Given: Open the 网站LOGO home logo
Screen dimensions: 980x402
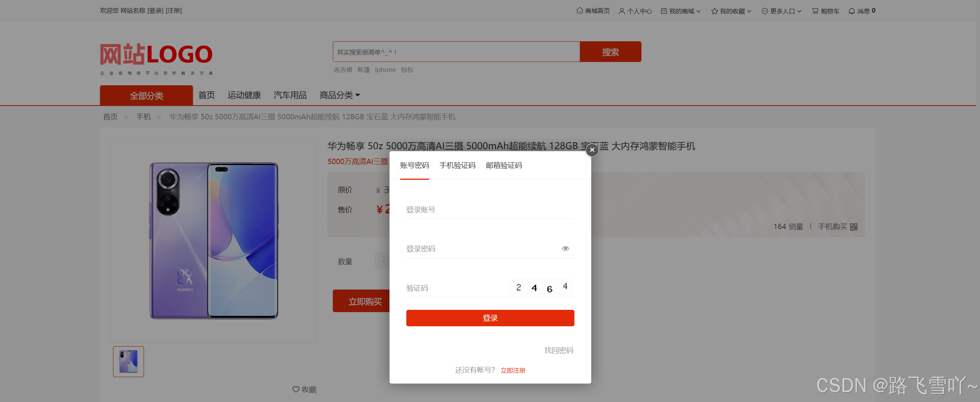Looking at the screenshot, I should pyautogui.click(x=156, y=59).
